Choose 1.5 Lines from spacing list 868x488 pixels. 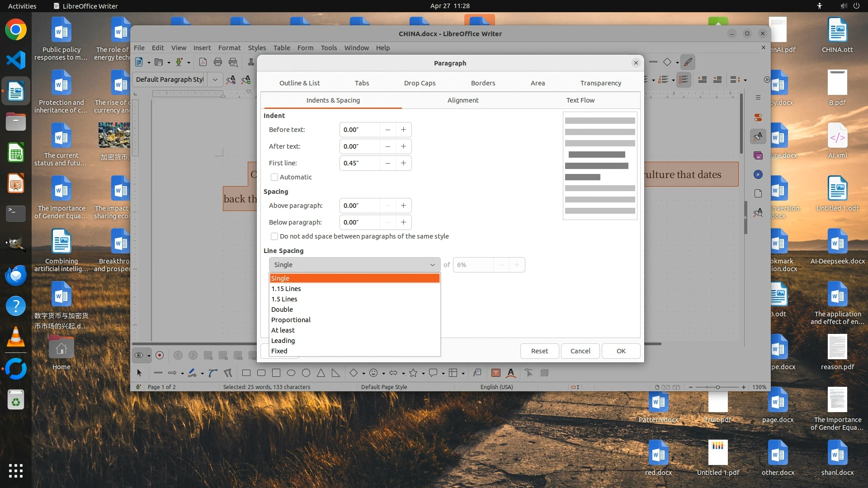coord(284,299)
